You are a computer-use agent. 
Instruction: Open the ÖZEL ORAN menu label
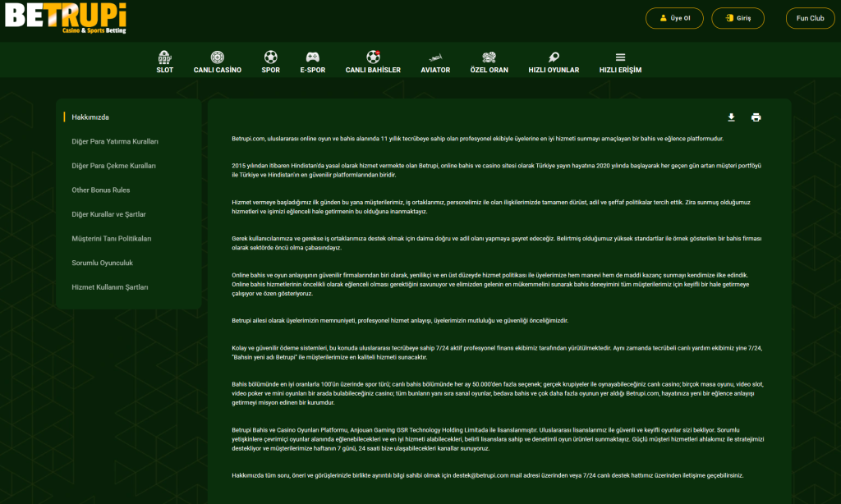489,70
